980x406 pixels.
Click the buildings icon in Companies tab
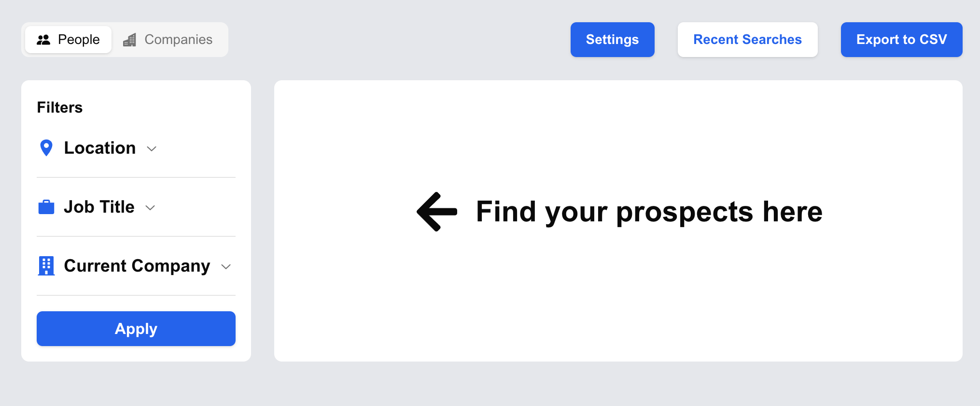coord(129,40)
